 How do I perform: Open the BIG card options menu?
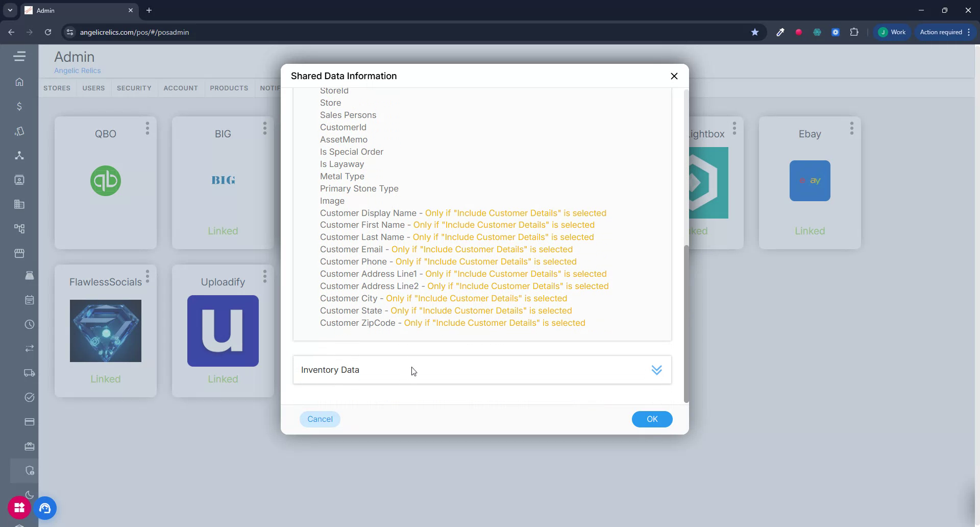coord(265,128)
